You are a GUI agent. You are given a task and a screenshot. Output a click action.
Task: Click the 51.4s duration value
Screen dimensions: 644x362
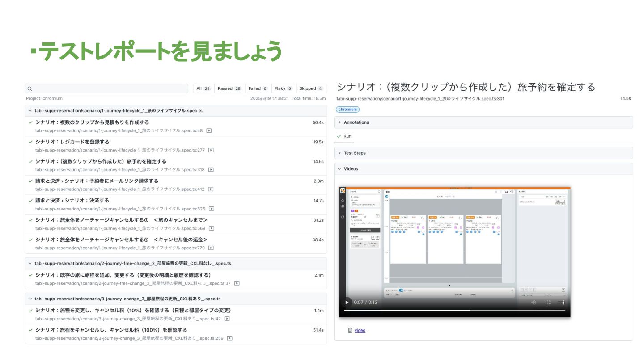pyautogui.click(x=318, y=330)
